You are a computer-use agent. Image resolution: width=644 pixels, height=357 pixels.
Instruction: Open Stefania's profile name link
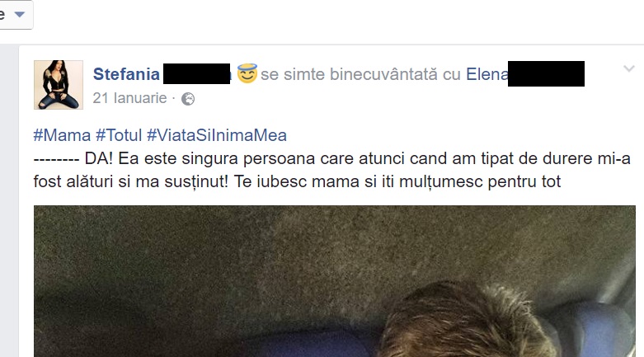tap(126, 74)
